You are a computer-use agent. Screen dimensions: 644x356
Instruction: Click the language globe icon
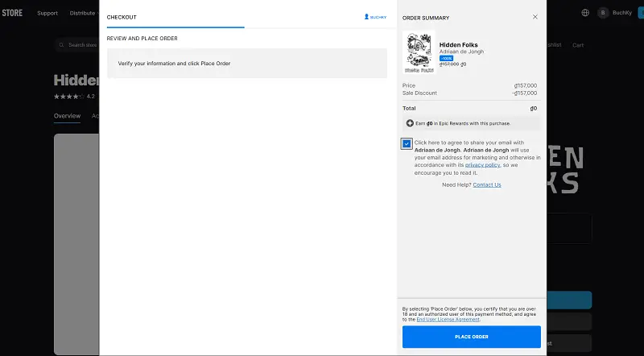click(x=584, y=13)
